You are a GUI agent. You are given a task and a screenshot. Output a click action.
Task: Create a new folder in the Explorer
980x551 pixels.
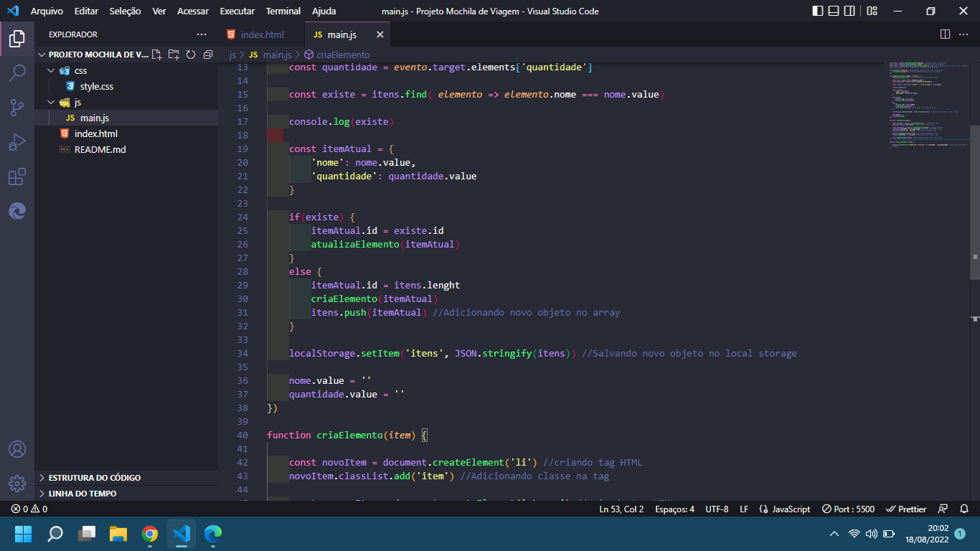pos(174,55)
